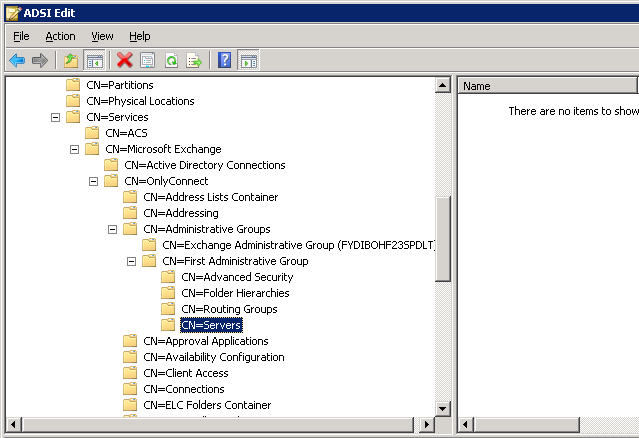The height and width of the screenshot is (438, 639).
Task: Select CN=Partitions in the tree
Action: 120,85
